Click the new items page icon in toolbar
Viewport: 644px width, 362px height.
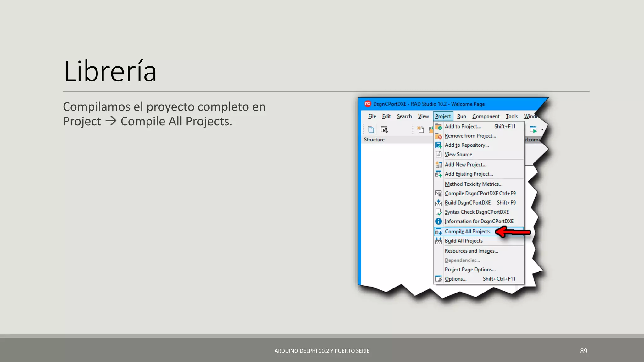point(371,129)
